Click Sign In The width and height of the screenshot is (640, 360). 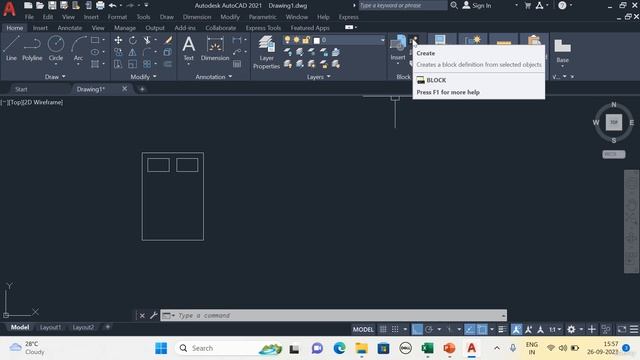coord(477,6)
